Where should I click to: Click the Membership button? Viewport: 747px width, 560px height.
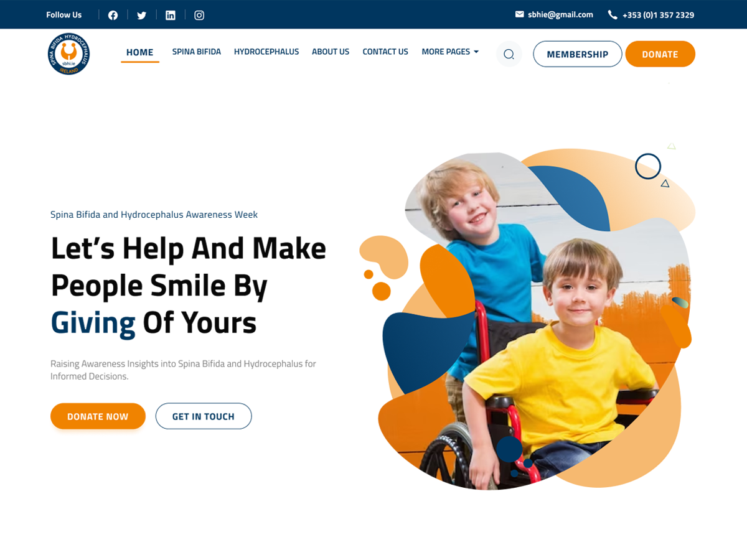pos(577,54)
